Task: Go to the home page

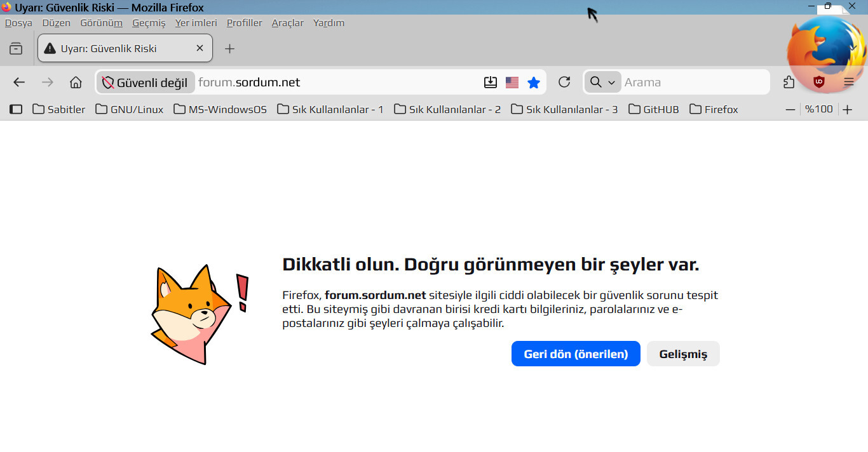Action: [x=76, y=82]
